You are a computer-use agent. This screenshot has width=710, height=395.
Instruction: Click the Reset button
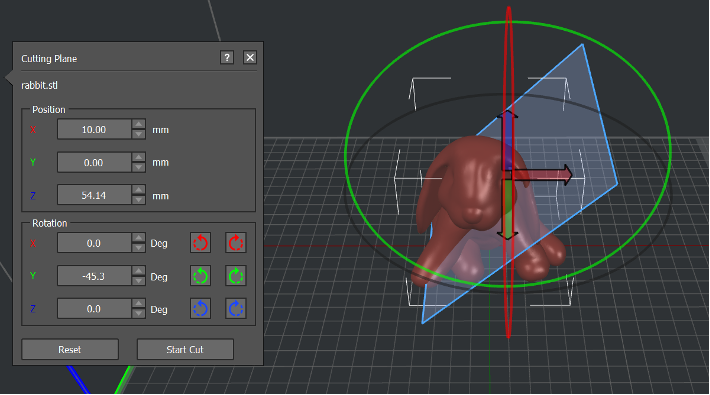pos(70,349)
